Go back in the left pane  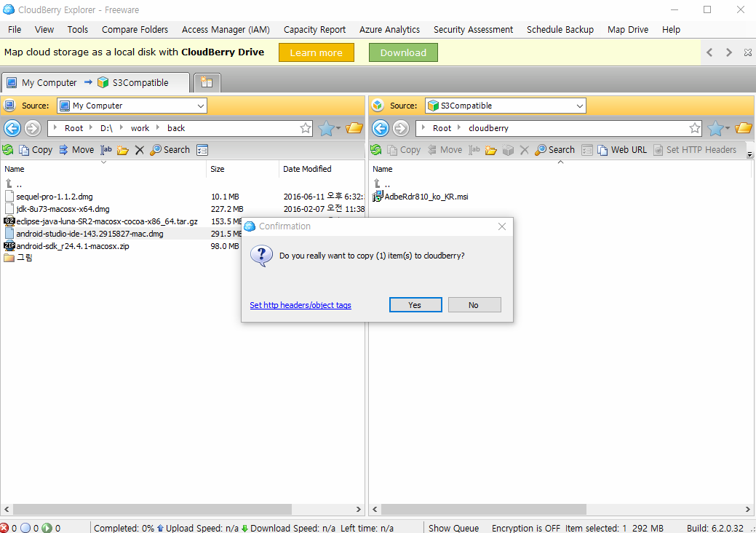12,128
